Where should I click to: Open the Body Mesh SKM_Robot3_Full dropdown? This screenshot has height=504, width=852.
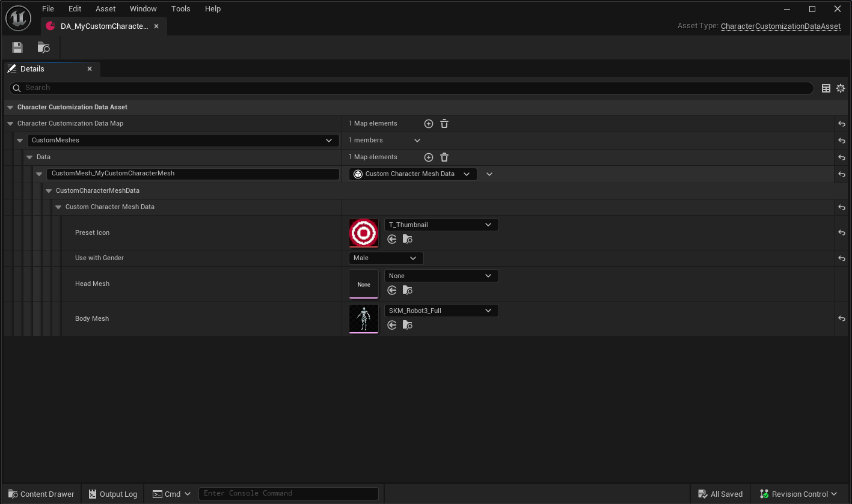pos(441,311)
